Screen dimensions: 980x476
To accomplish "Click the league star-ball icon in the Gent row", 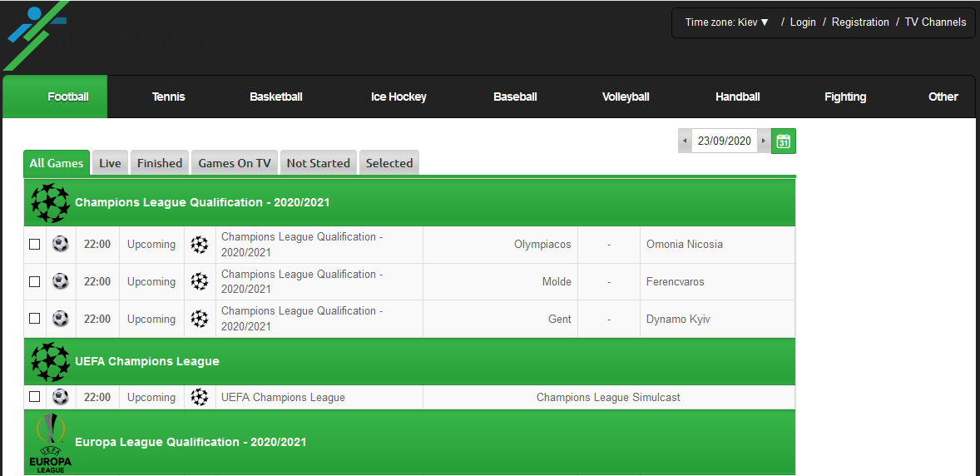I will (x=200, y=319).
